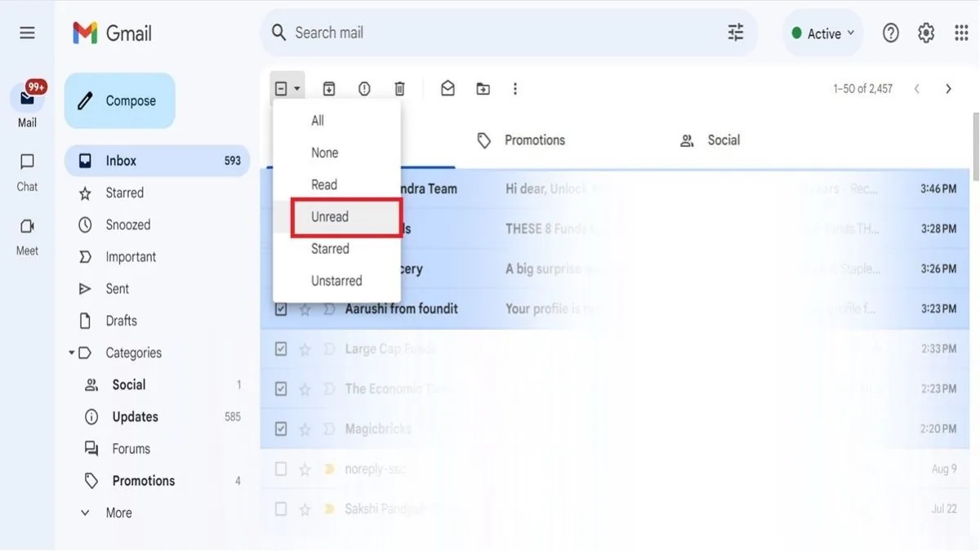Switch to the Social tab
The width and height of the screenshot is (980, 551).
[x=710, y=140]
